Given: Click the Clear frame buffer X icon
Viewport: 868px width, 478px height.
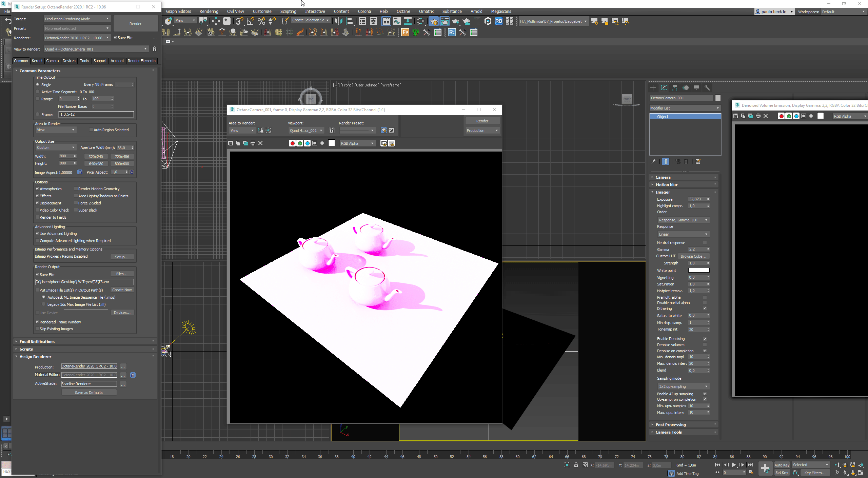Looking at the screenshot, I should pos(260,143).
